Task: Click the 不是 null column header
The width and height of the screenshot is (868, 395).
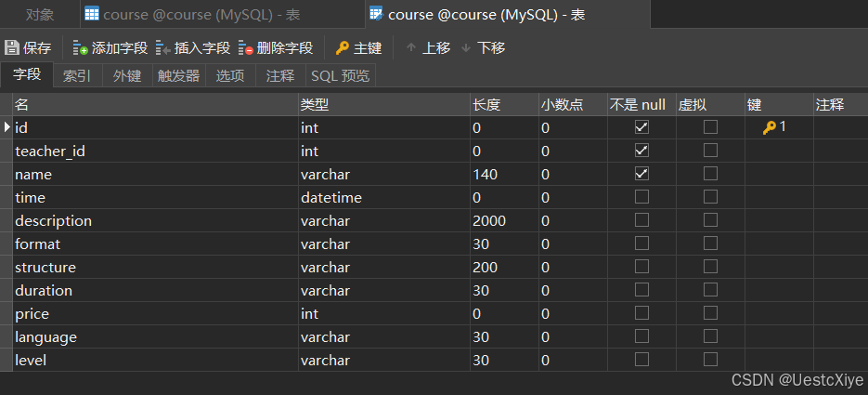Action: coord(641,104)
